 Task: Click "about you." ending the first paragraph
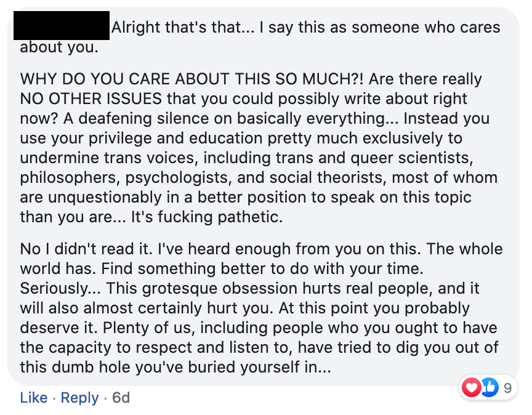pyautogui.click(x=58, y=47)
